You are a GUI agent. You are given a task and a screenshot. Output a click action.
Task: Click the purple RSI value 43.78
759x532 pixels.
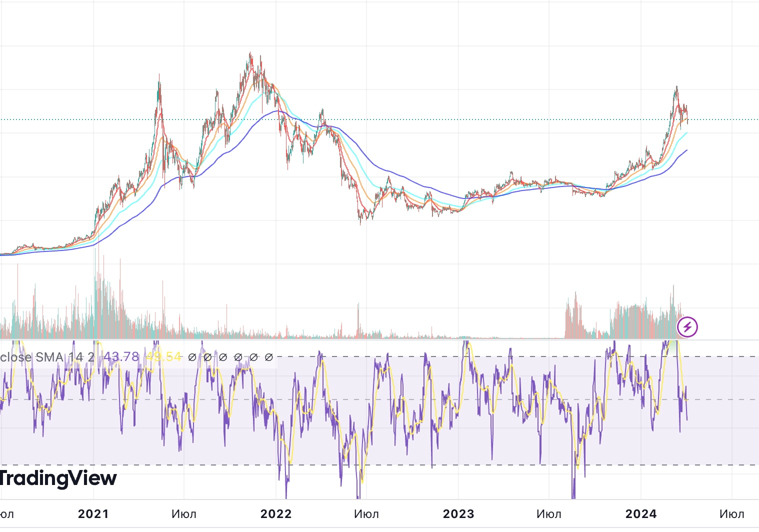pos(121,357)
